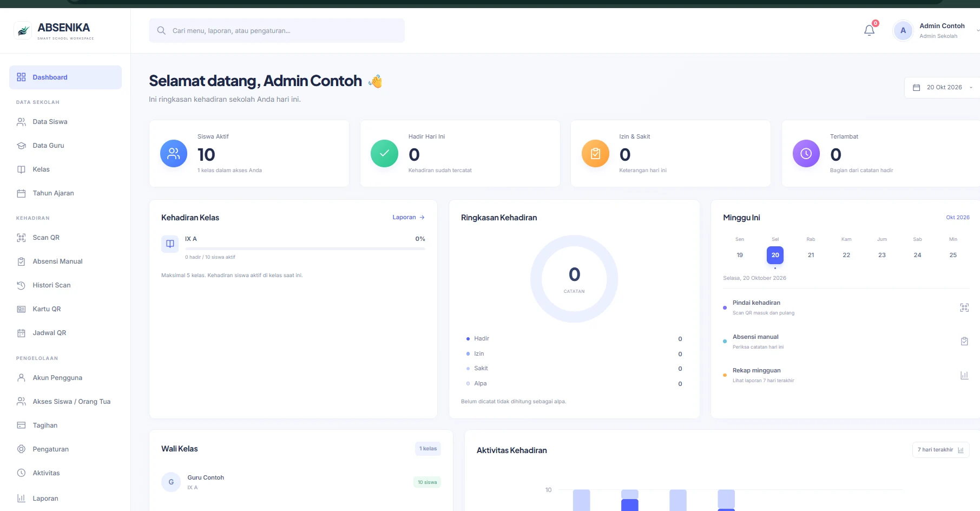Click the attendance summary donut chart
Screen dimensions: 980x511
click(574, 279)
